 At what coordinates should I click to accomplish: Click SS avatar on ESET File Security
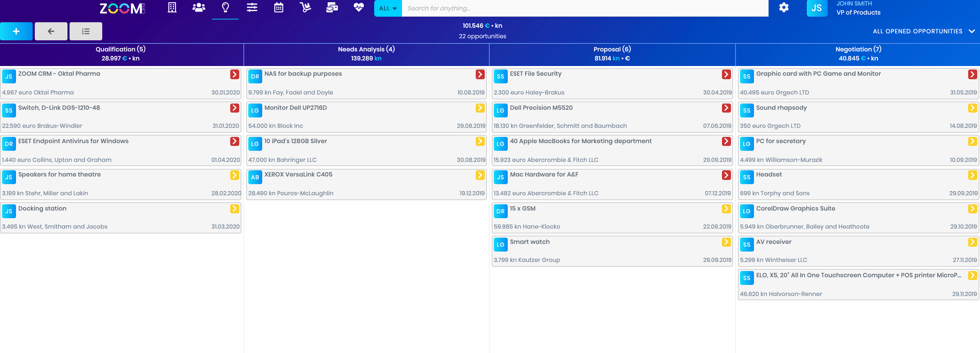pyautogui.click(x=500, y=76)
